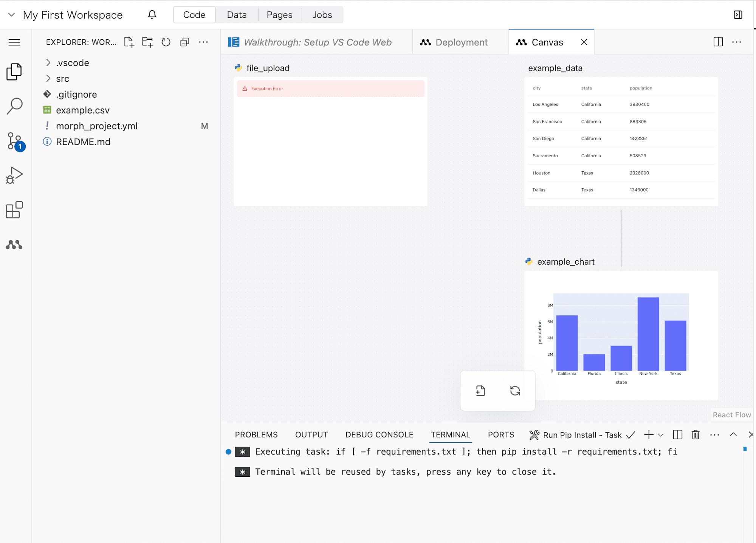This screenshot has height=543, width=756.
Task: Open the hamburger application menu
Action: click(14, 42)
